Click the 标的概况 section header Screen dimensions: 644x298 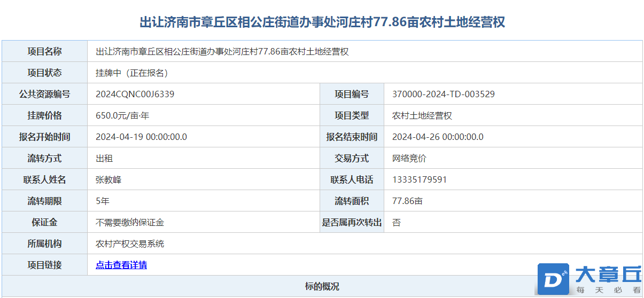(x=322, y=286)
